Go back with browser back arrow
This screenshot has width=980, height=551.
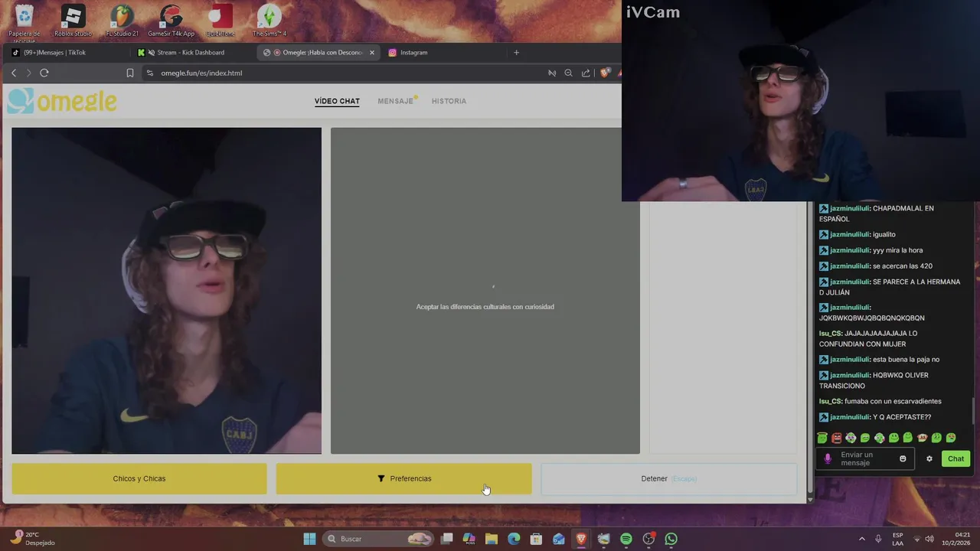(14, 73)
